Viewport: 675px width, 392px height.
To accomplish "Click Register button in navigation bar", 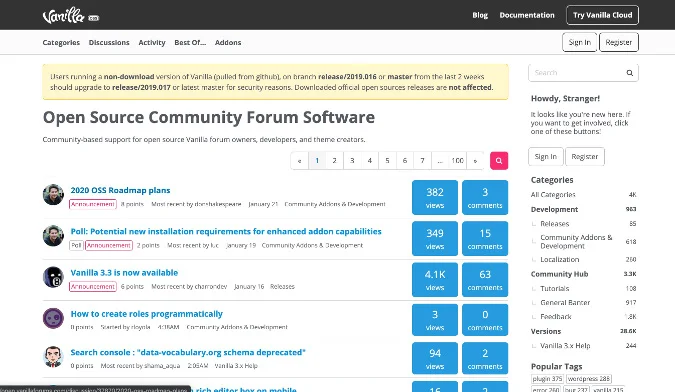I will click(619, 42).
